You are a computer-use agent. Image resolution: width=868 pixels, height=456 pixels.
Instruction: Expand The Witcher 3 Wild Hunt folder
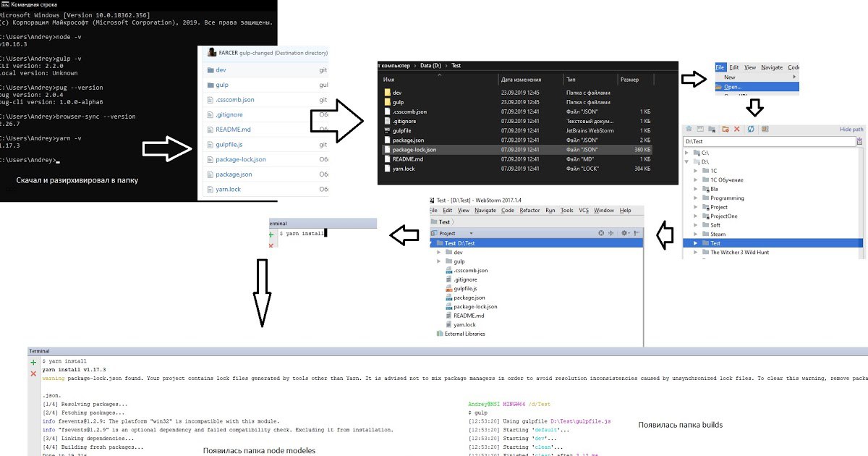click(696, 253)
